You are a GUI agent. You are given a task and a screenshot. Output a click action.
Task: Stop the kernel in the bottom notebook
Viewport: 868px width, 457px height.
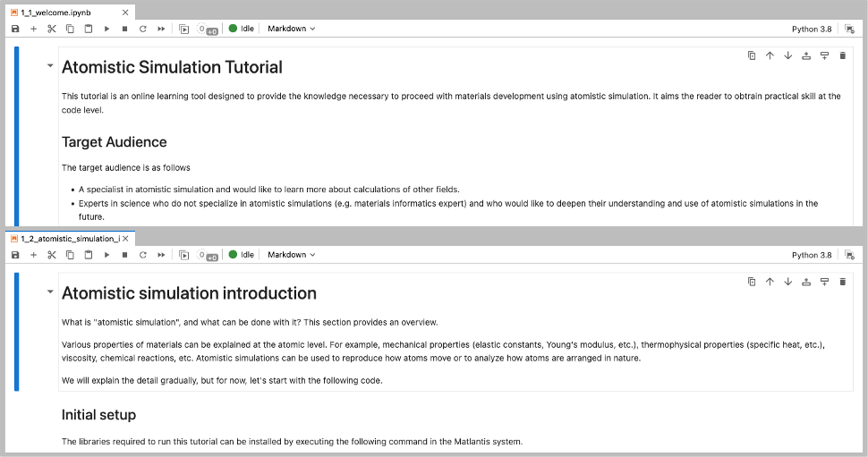tap(124, 255)
